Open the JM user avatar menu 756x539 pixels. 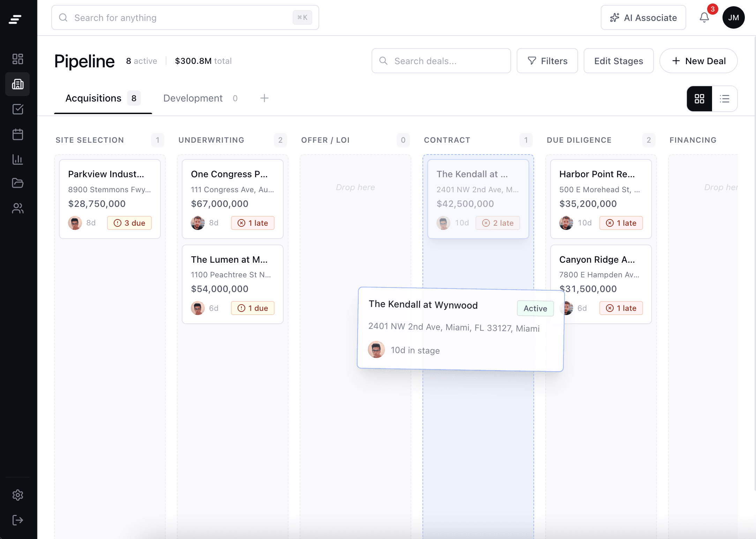[733, 17]
